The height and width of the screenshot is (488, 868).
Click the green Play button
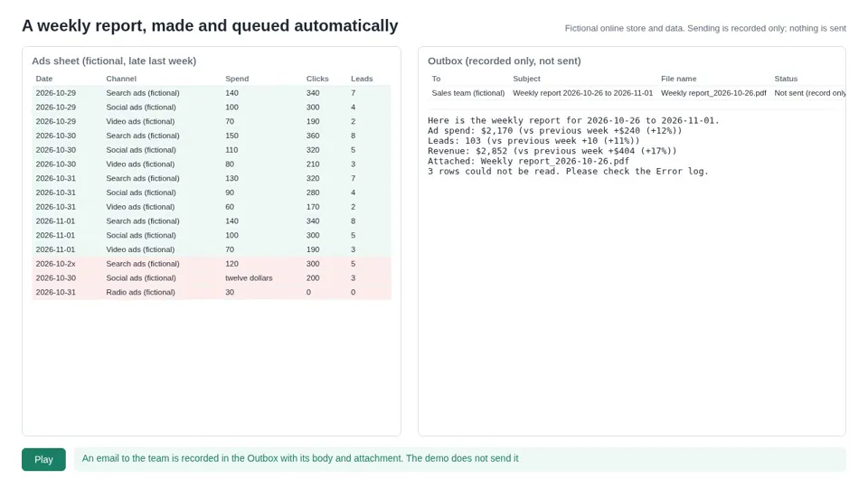[x=43, y=459]
